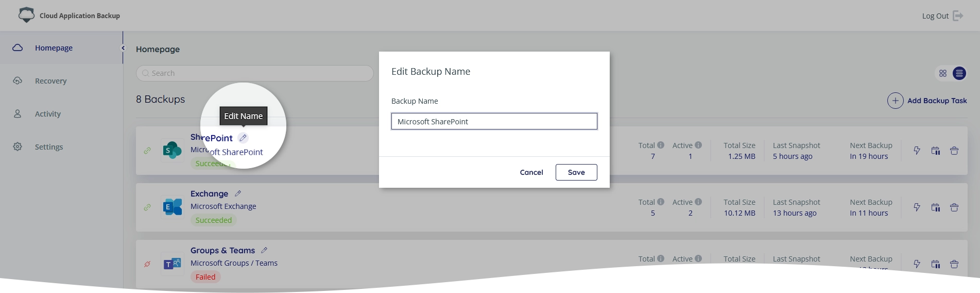Open SharePoint schedule calendar icon

coord(936,151)
